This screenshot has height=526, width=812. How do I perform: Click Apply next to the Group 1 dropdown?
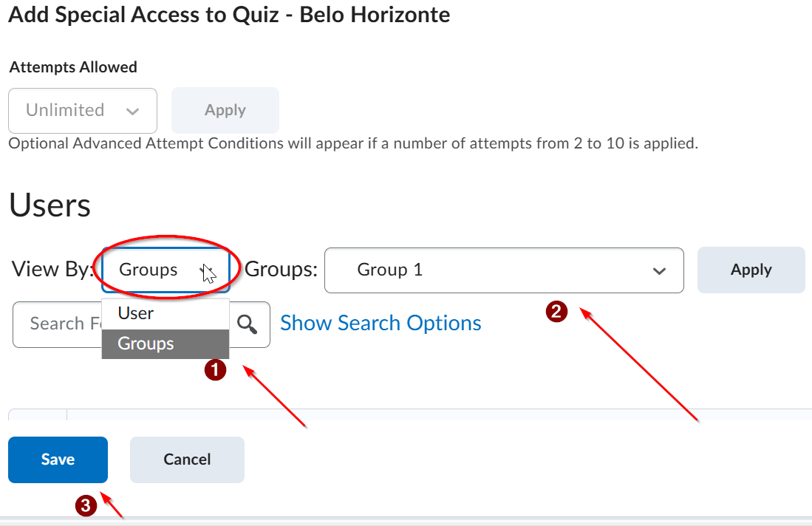(751, 270)
